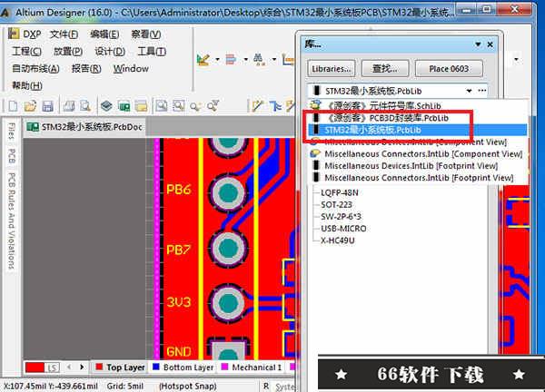Image resolution: width=545 pixels, height=392 pixels.
Task: Open the DXP system menu
Action: 25,34
